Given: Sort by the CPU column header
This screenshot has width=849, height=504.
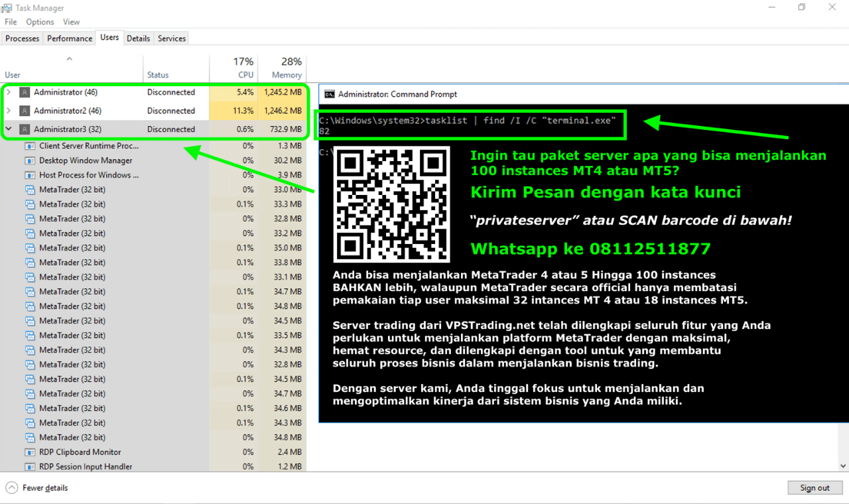Looking at the screenshot, I should coord(233,68).
